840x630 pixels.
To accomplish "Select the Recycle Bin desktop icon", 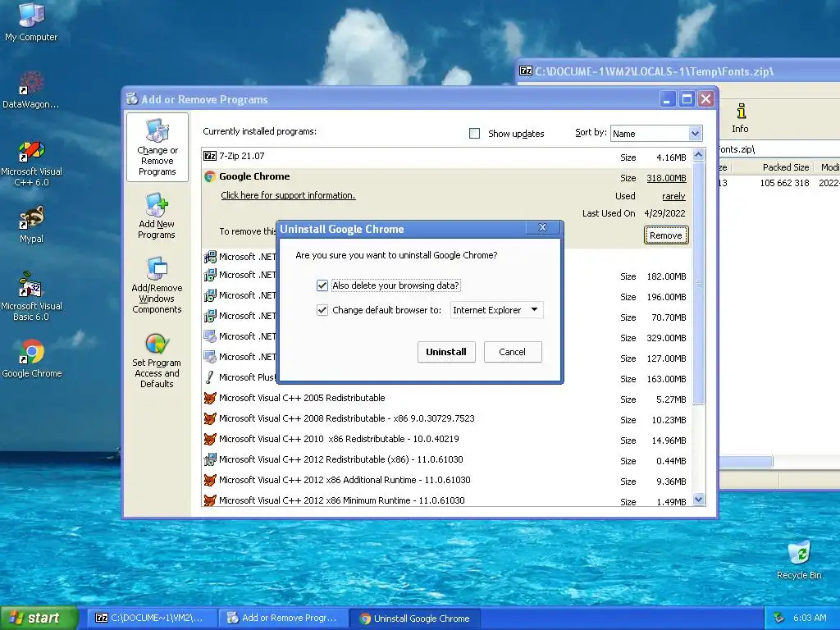I will point(799,560).
